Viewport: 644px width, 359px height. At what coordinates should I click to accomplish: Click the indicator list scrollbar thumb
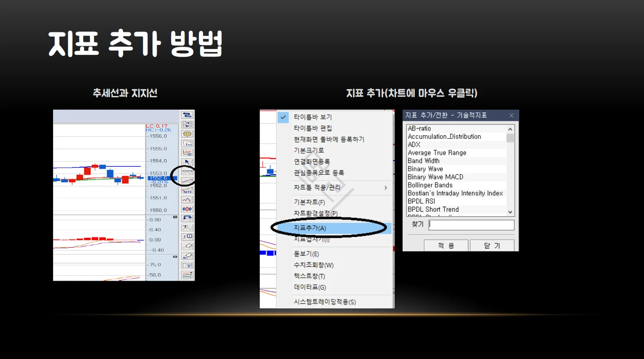tap(510, 138)
